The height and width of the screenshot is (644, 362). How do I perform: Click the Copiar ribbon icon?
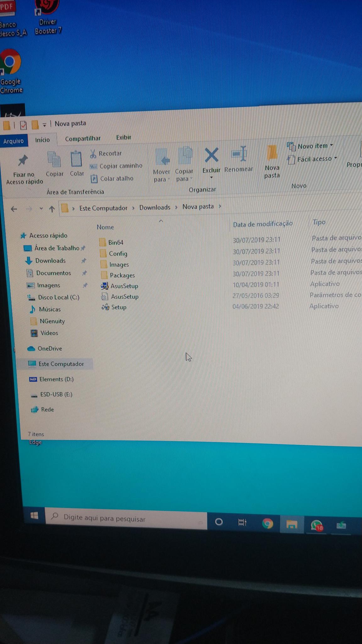click(54, 159)
